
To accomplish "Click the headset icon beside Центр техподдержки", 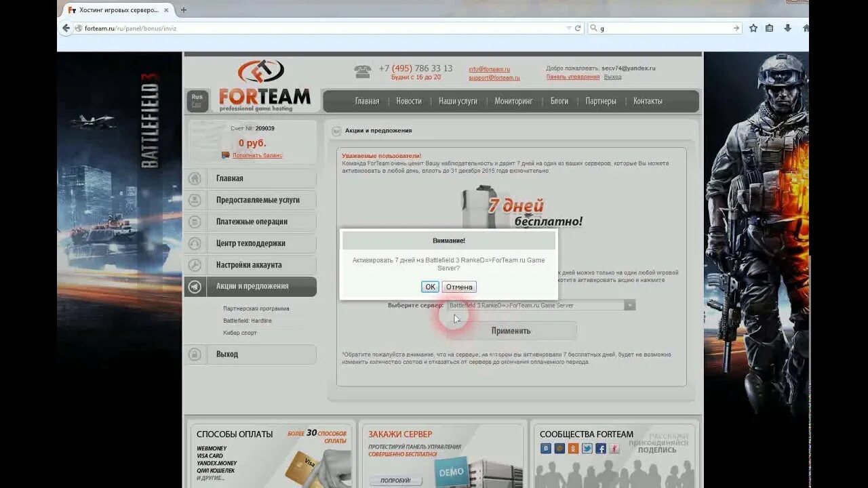I will tap(195, 243).
